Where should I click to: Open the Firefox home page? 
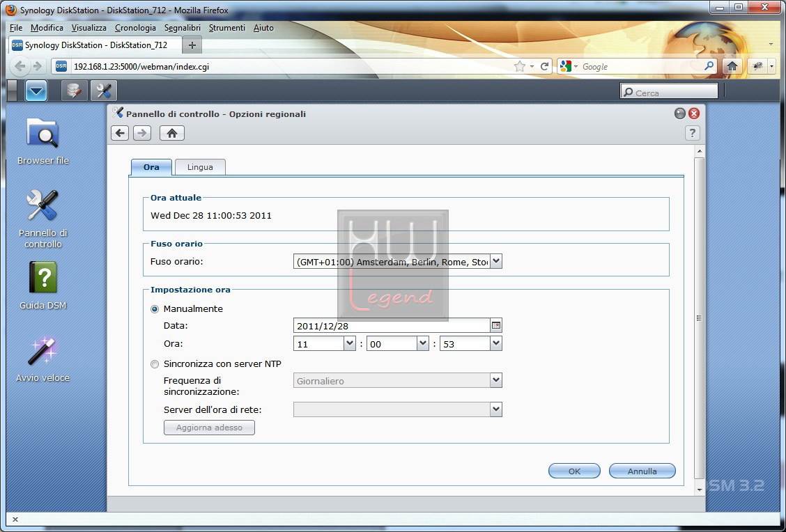click(x=732, y=66)
